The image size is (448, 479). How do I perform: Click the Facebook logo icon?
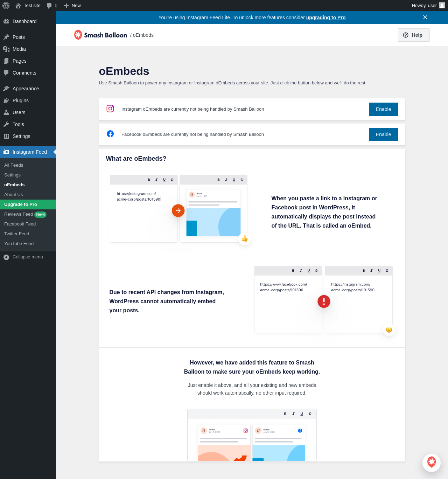(x=110, y=134)
